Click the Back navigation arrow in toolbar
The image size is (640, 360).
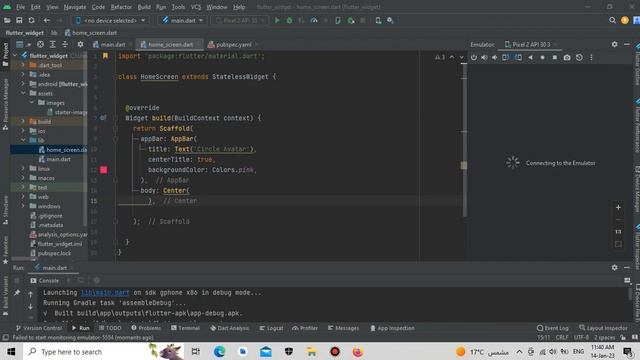pos(47,20)
